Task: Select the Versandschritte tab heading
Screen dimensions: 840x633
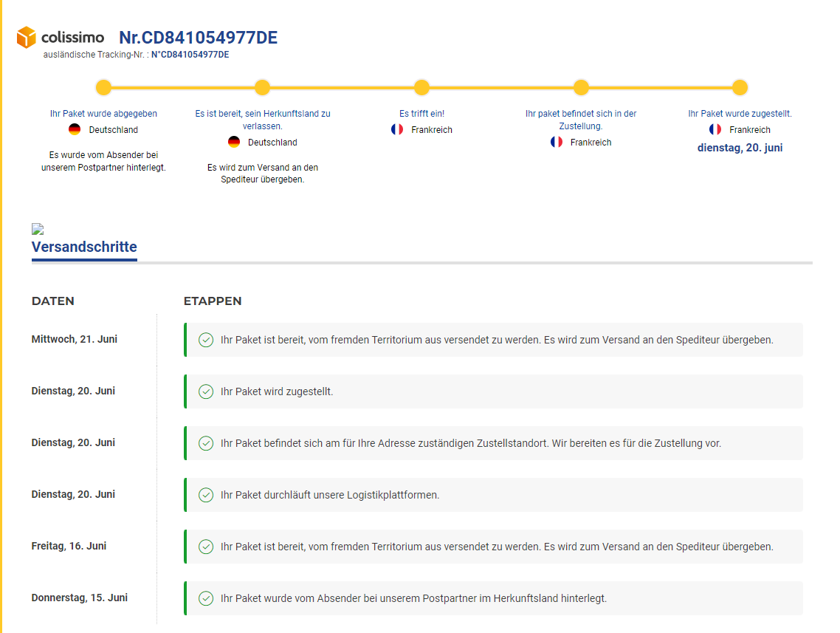Action: 84,247
